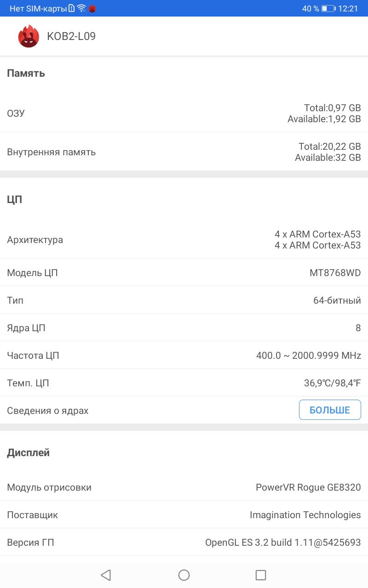Select the ОЗУ memory row
The width and height of the screenshot is (368, 588).
tap(184, 113)
